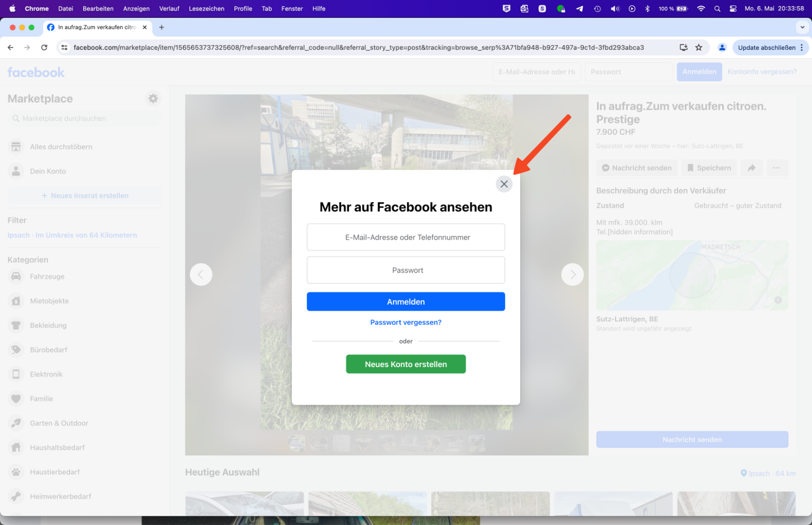Show the previous listing photo

[x=201, y=275]
